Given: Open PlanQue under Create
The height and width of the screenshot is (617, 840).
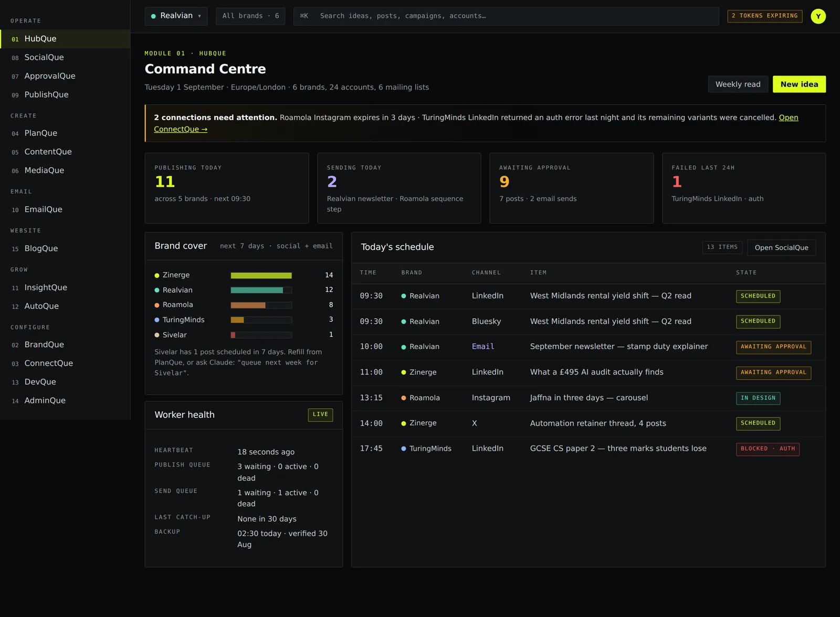Looking at the screenshot, I should pyautogui.click(x=65, y=133).
